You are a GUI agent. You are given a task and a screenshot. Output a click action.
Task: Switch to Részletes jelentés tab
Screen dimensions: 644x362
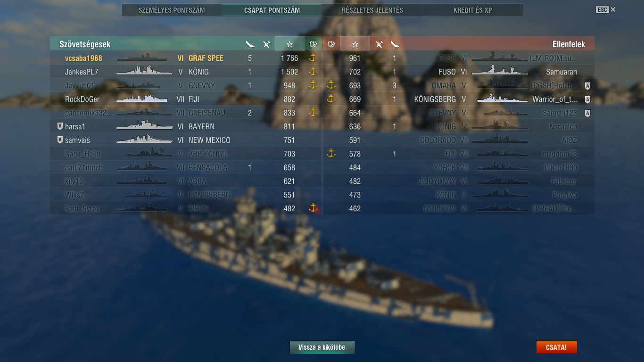pyautogui.click(x=372, y=10)
